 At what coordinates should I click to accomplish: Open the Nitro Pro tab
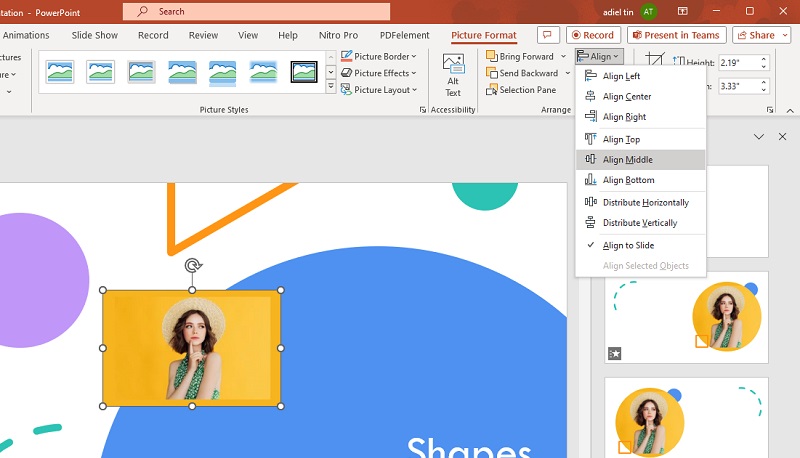pyautogui.click(x=338, y=35)
